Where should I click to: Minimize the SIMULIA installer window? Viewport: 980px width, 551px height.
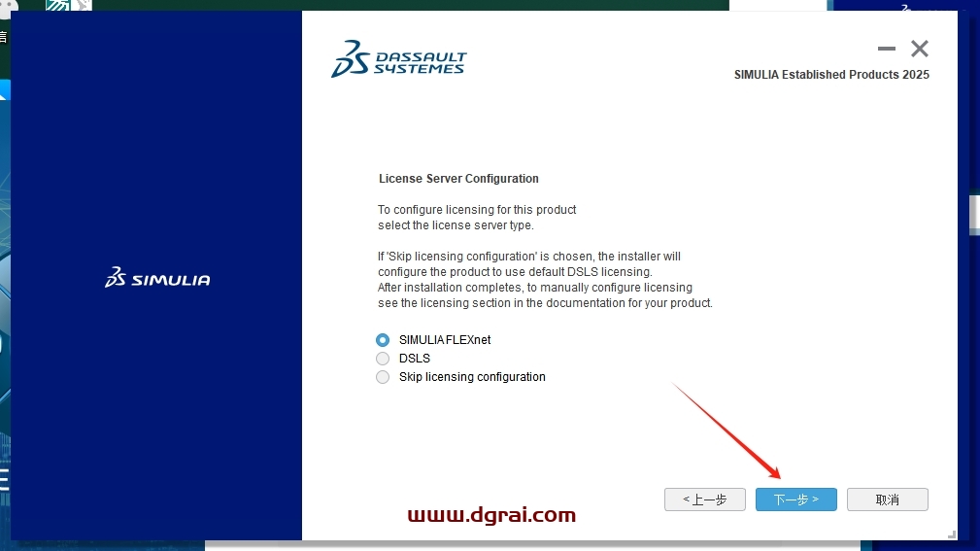(886, 49)
